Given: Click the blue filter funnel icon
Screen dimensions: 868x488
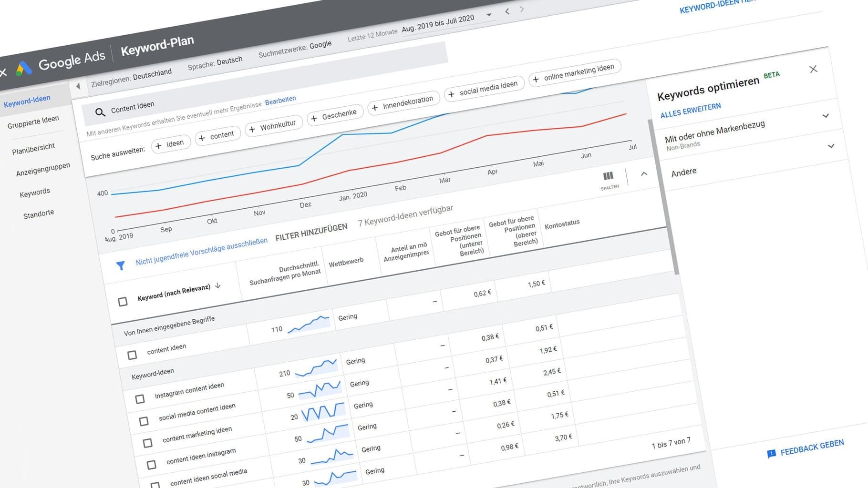Looking at the screenshot, I should coord(121,265).
